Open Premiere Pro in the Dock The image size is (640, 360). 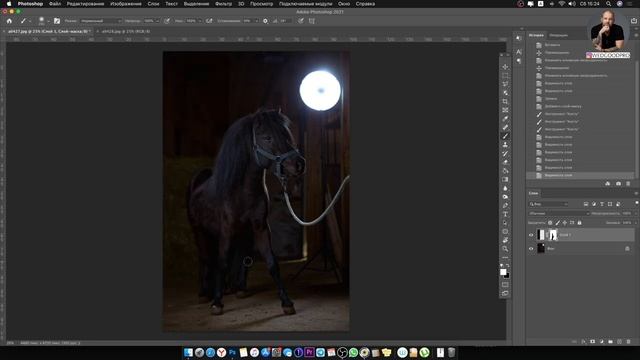click(309, 352)
